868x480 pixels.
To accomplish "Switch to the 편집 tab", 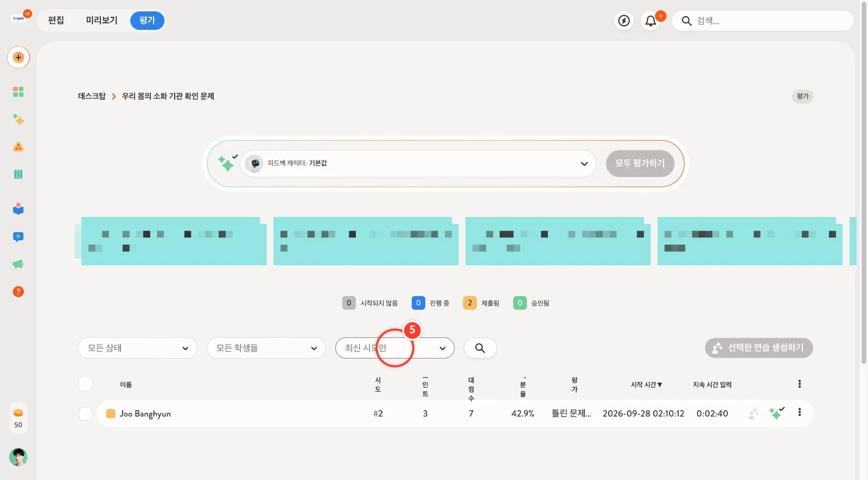I will 56,21.
